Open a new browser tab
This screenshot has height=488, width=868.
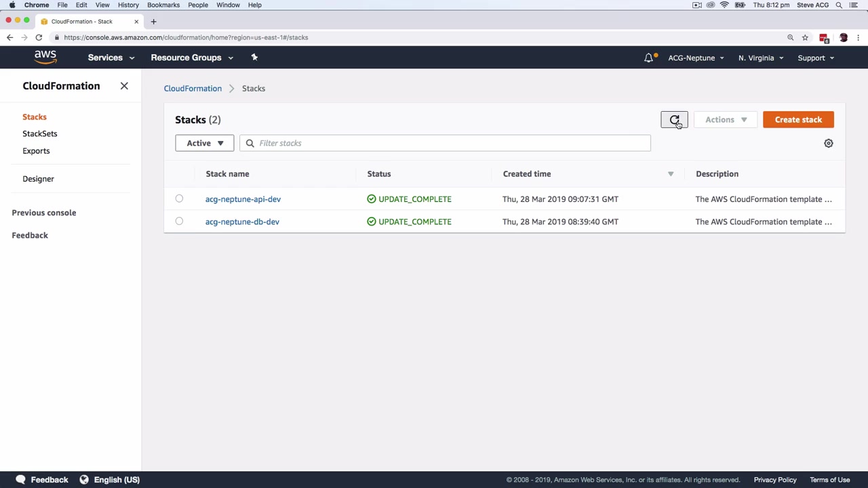[x=153, y=21]
